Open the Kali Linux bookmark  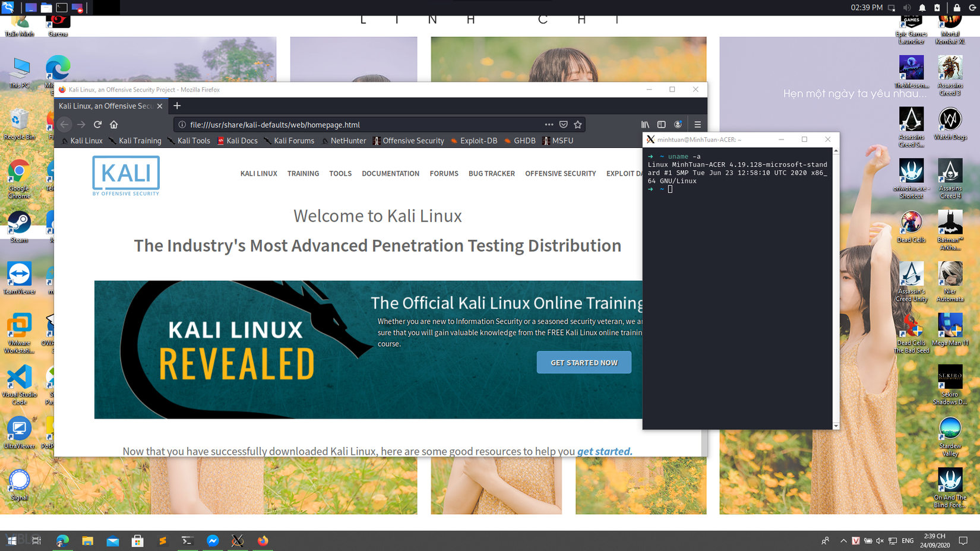point(82,141)
